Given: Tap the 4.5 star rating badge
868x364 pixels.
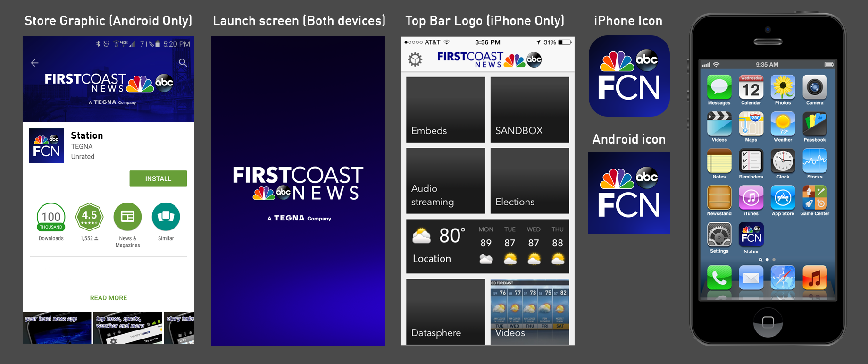Looking at the screenshot, I should [x=89, y=217].
